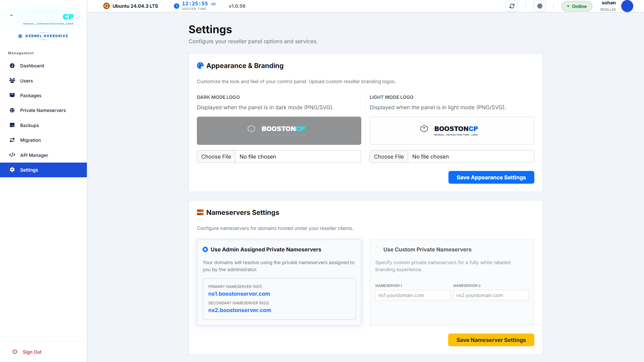The width and height of the screenshot is (644, 362).
Task: Click the Online status badge
Action: (577, 6)
